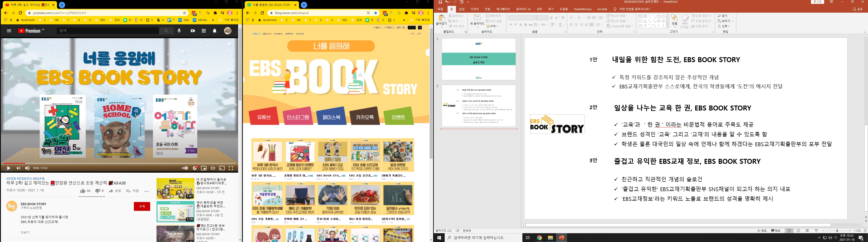Adjust PowerPoint zoom slider
Viewport: 868px width, 242px height.
click(x=837, y=230)
